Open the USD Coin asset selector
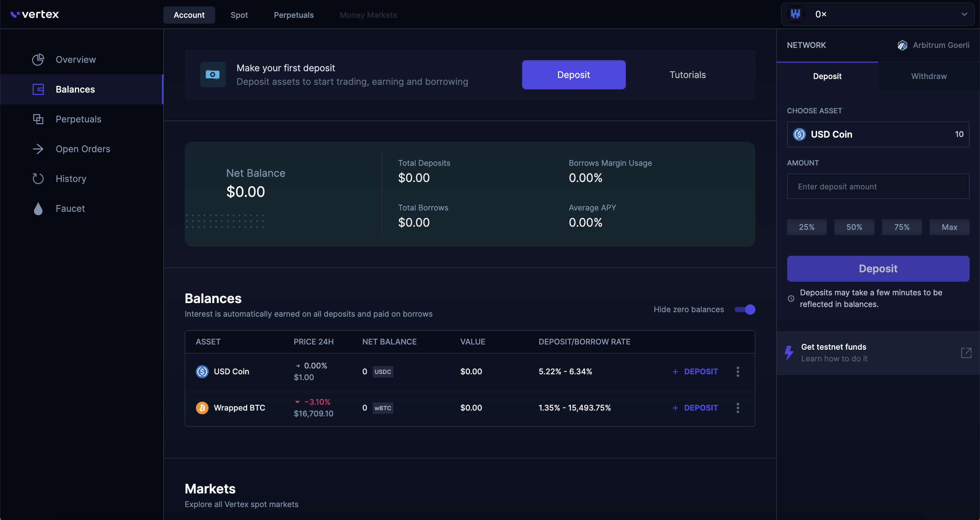Viewport: 980px width, 520px height. (x=878, y=134)
